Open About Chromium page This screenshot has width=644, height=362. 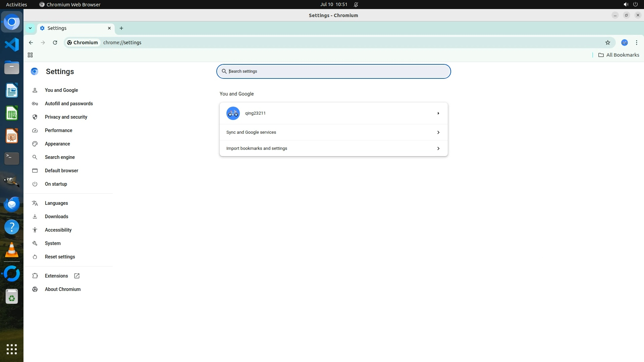63,289
